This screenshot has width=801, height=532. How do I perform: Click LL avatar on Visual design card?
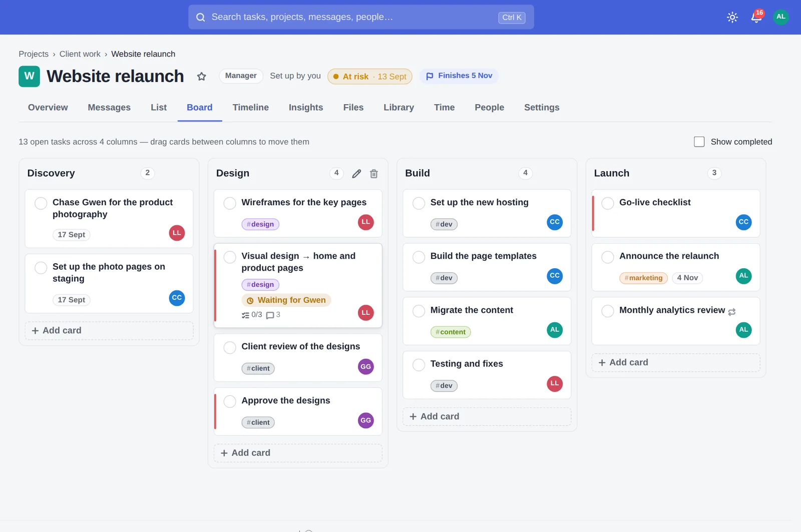(366, 313)
